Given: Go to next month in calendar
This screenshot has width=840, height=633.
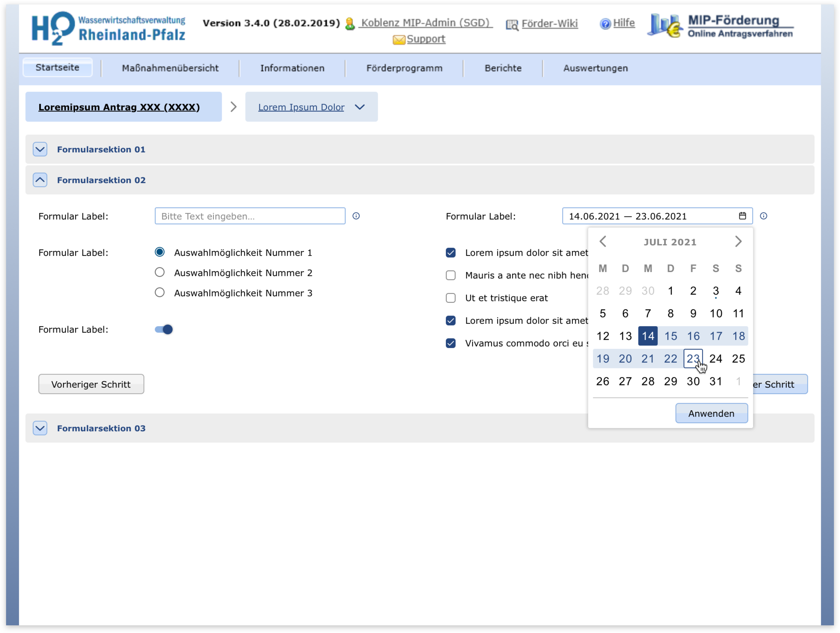Looking at the screenshot, I should click(x=738, y=242).
